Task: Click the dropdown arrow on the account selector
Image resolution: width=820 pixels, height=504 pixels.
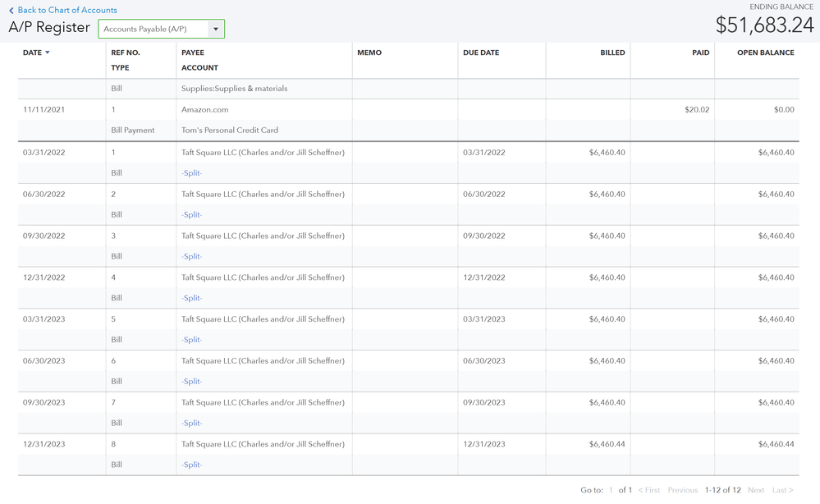Action: point(215,28)
